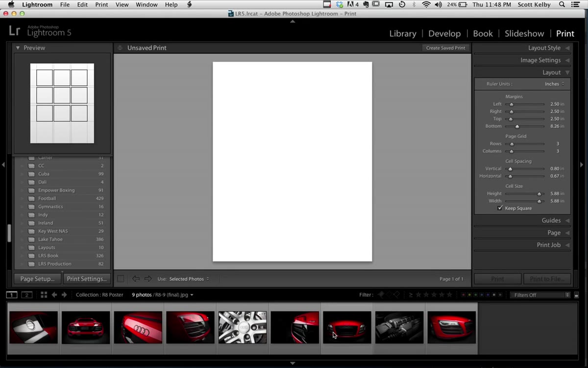Uncheck the Keep Square checkbox
This screenshot has width=588, height=368.
click(500, 208)
